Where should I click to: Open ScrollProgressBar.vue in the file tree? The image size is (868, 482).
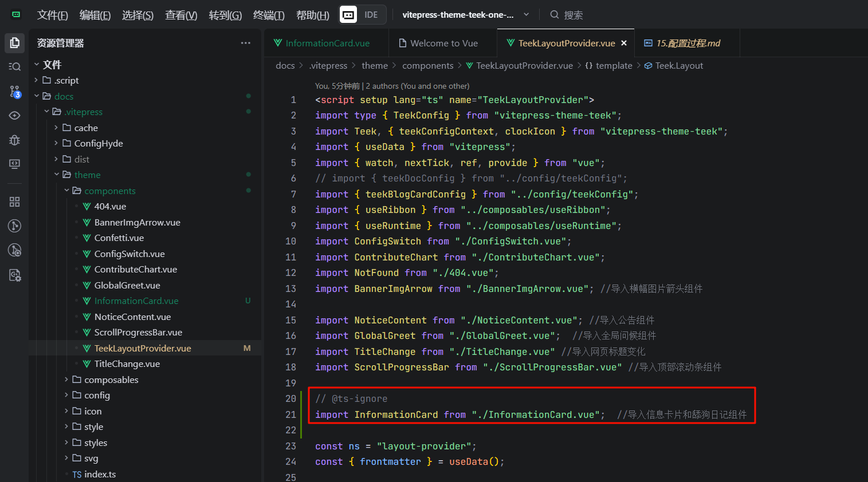coord(139,333)
